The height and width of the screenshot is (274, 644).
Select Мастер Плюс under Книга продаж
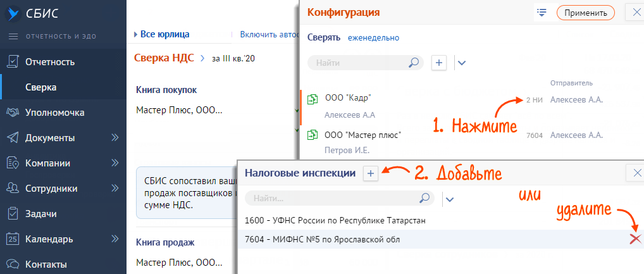179,262
